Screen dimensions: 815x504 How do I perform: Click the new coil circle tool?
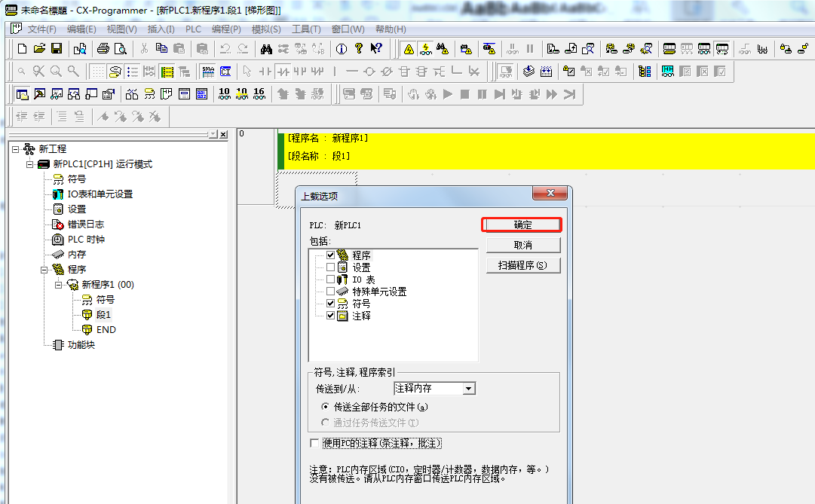tap(369, 71)
